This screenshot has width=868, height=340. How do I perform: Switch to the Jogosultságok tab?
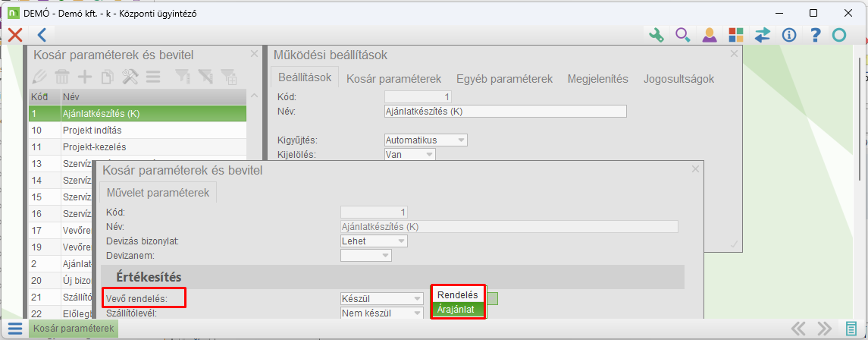pos(678,79)
